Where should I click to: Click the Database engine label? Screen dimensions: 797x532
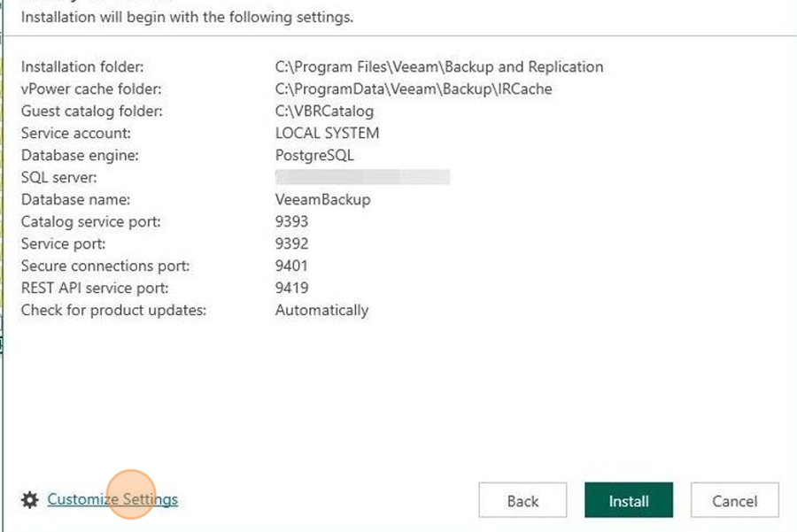pyautogui.click(x=80, y=156)
